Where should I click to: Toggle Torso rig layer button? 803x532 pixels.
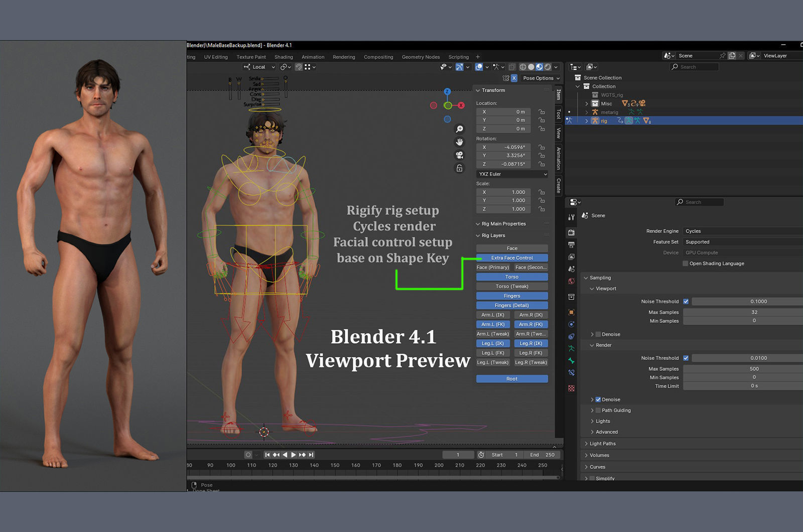pyautogui.click(x=512, y=277)
